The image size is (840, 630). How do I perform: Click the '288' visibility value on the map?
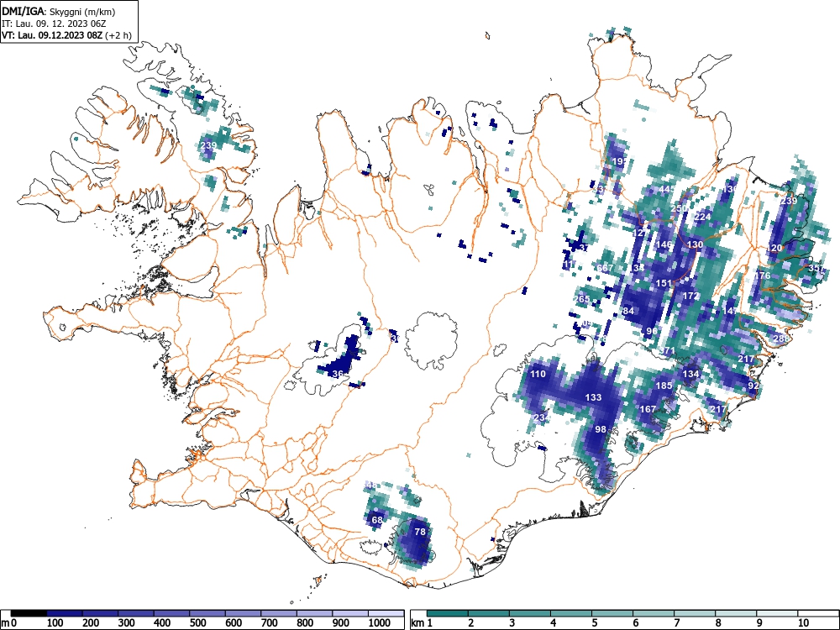[781, 339]
